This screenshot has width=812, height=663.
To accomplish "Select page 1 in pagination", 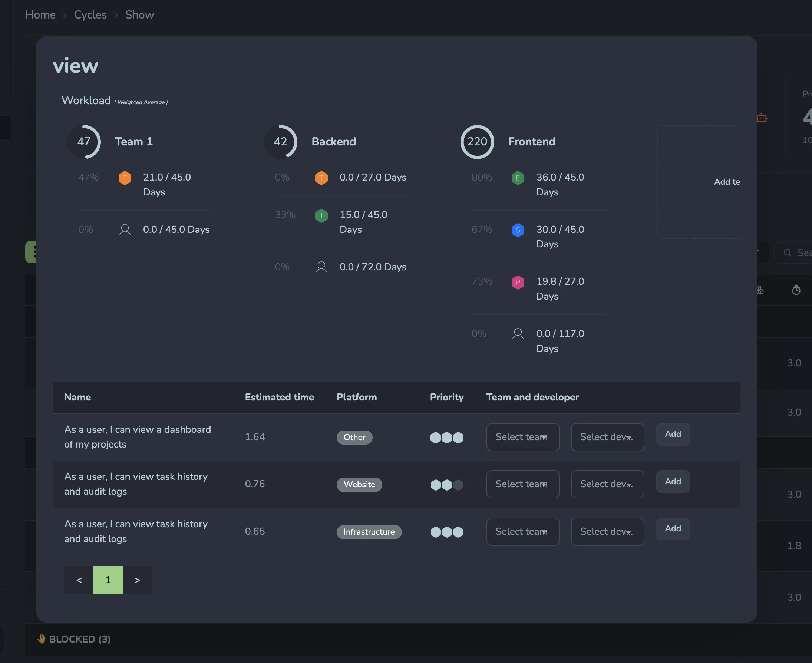I will (108, 580).
